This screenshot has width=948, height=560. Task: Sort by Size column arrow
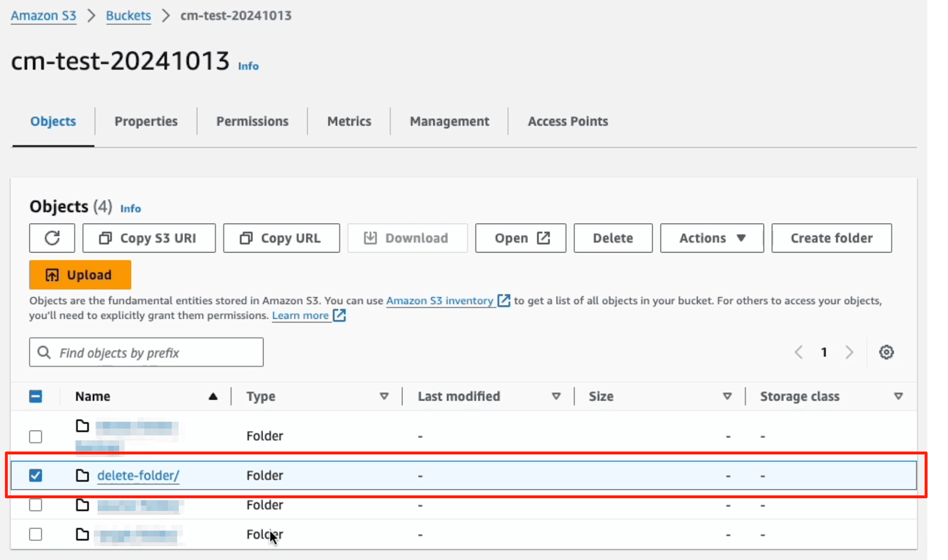(727, 396)
